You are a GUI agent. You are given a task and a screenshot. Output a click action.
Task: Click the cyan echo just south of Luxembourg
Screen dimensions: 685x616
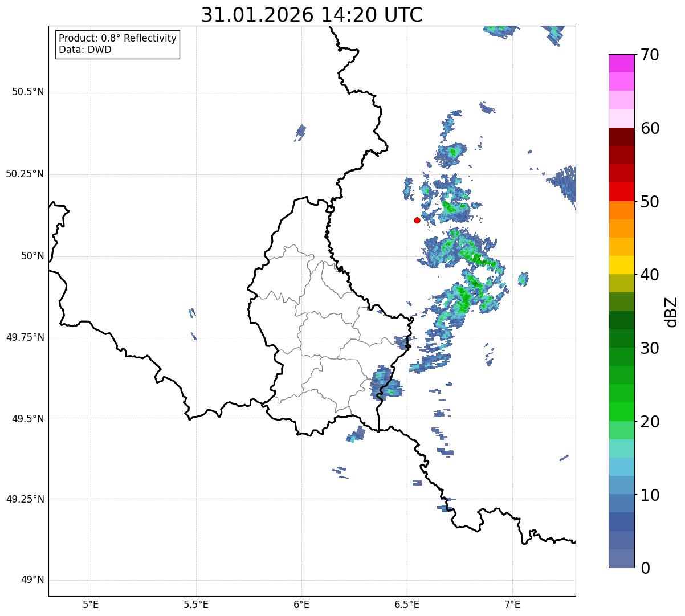[354, 436]
